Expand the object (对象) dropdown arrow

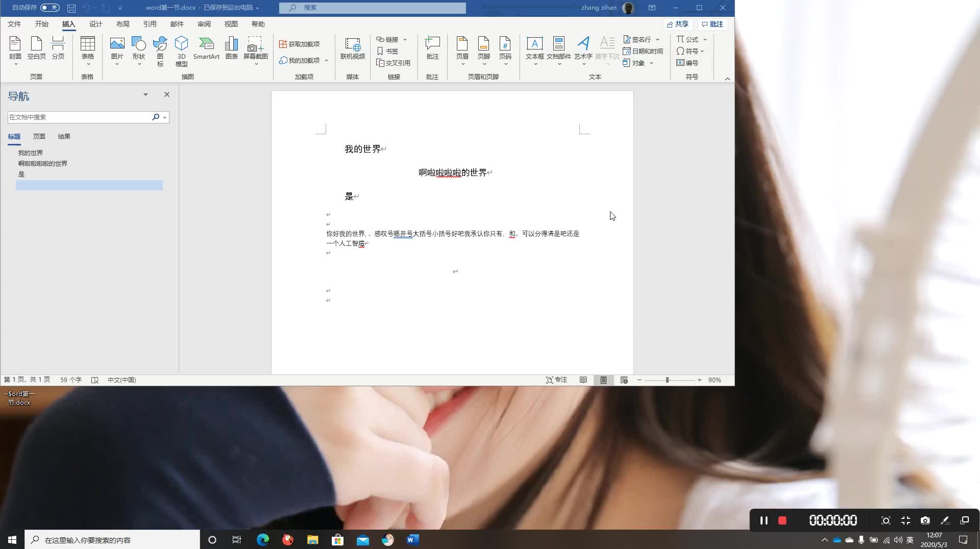(651, 63)
